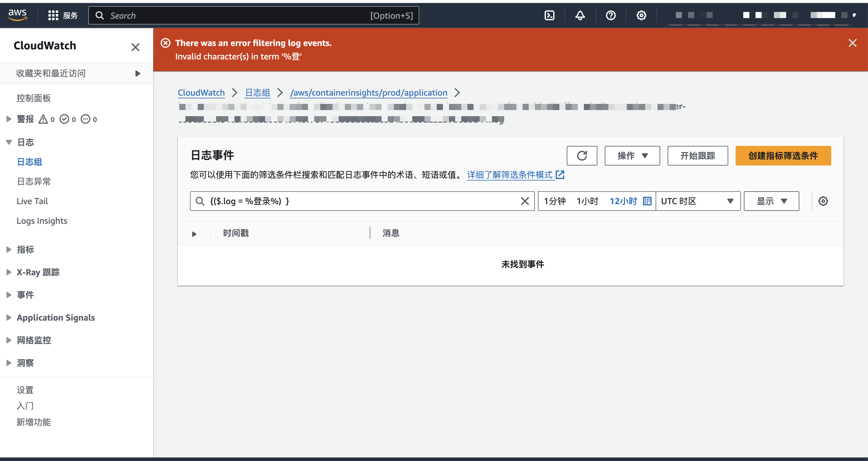Viewport: 868px width, 461px height.
Task: Open 详细了解筛选条件模式 link
Action: click(516, 174)
